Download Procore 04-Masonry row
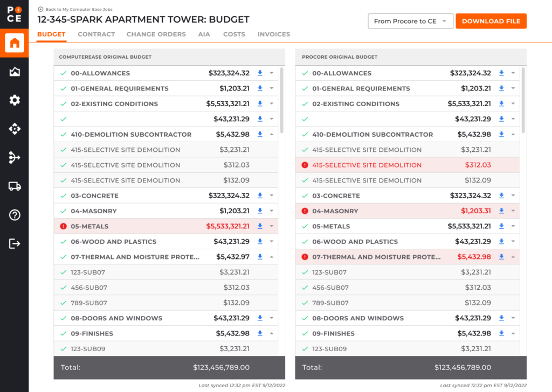This screenshot has width=552, height=392. [x=501, y=211]
